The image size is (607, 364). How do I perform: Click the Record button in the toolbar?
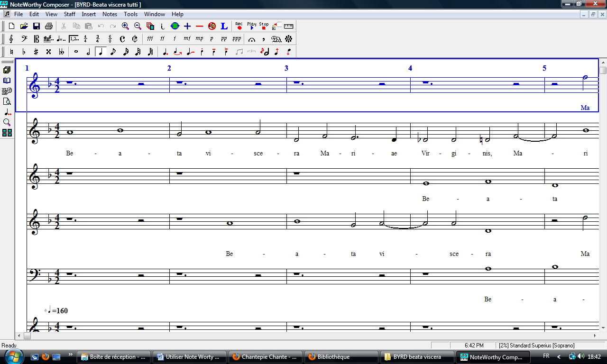pos(239,26)
